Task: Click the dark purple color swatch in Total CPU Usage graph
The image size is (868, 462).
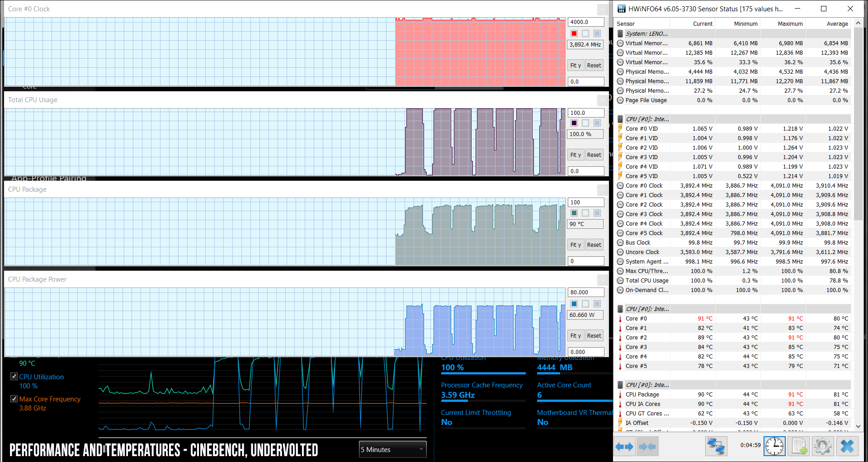Action: point(574,123)
